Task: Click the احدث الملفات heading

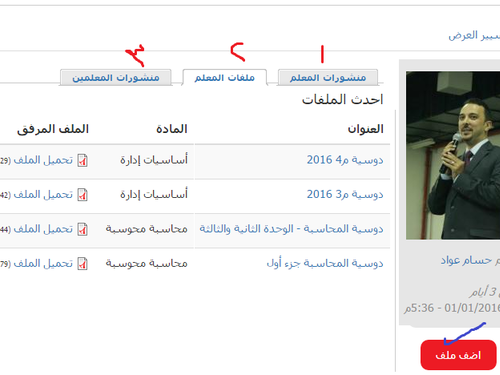Action: click(x=343, y=100)
